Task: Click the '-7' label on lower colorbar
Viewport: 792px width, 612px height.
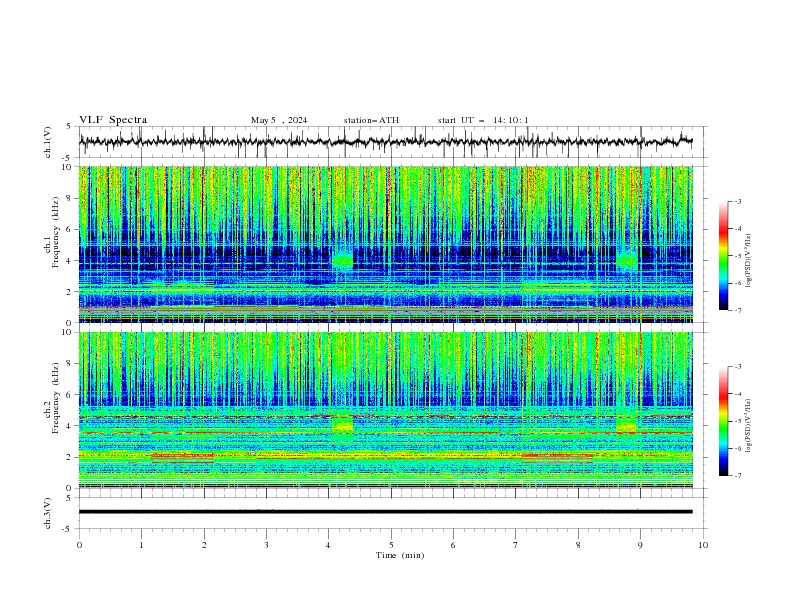Action: (737, 476)
